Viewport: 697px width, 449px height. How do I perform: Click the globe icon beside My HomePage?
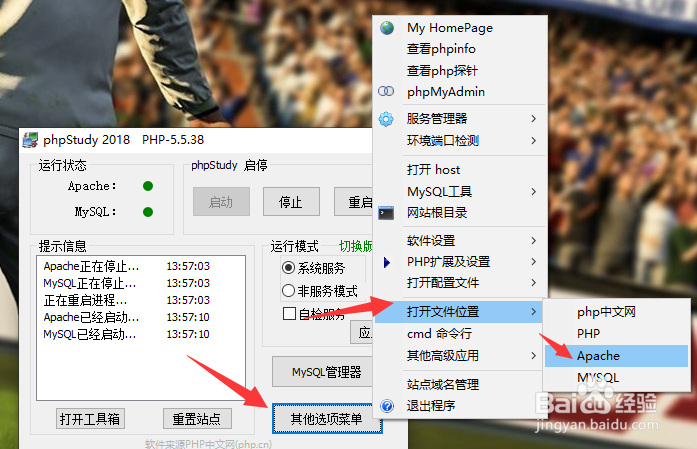(387, 28)
